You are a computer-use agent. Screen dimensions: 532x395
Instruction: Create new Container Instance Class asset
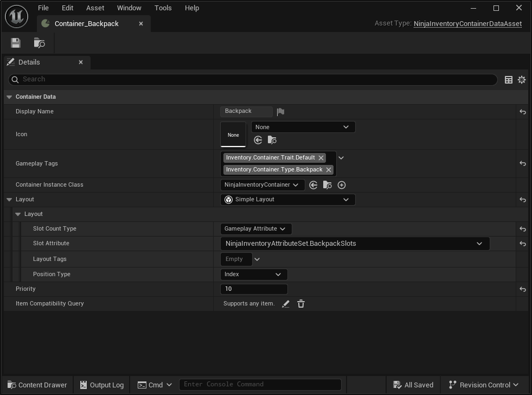342,185
